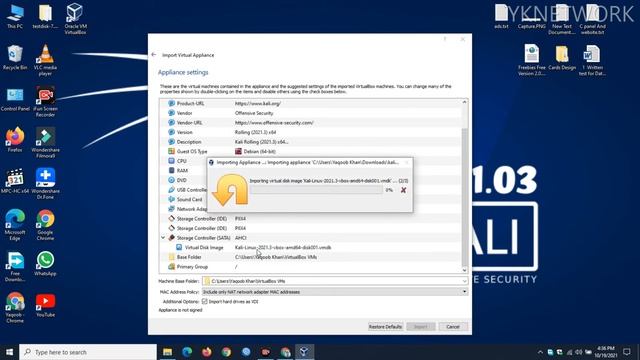Open the notification center in the taskbar
This screenshot has height=360, width=640.
[x=627, y=352]
